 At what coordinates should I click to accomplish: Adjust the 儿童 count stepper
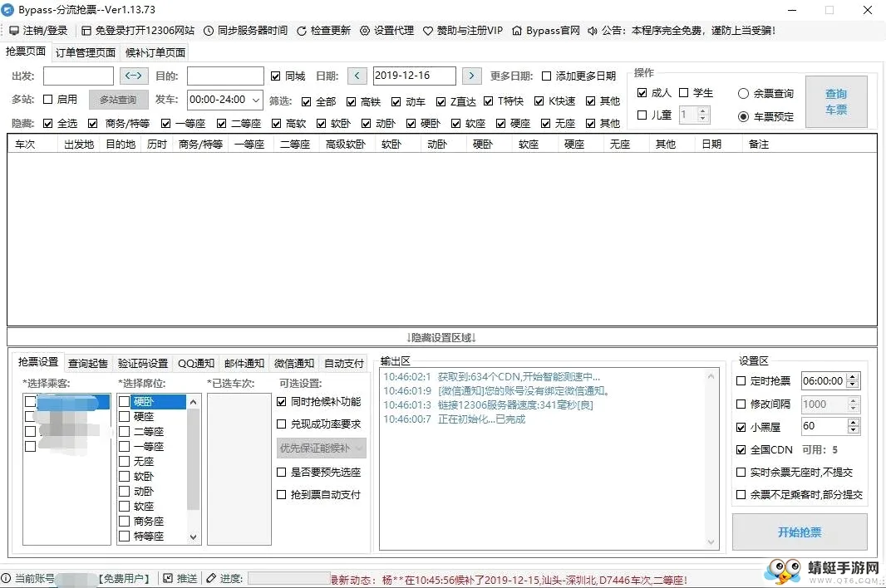pos(702,115)
